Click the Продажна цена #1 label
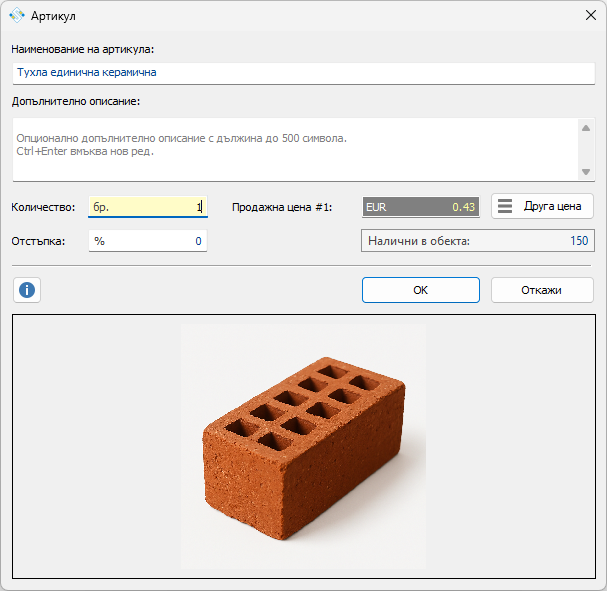Image resolution: width=607 pixels, height=591 pixels. click(282, 207)
